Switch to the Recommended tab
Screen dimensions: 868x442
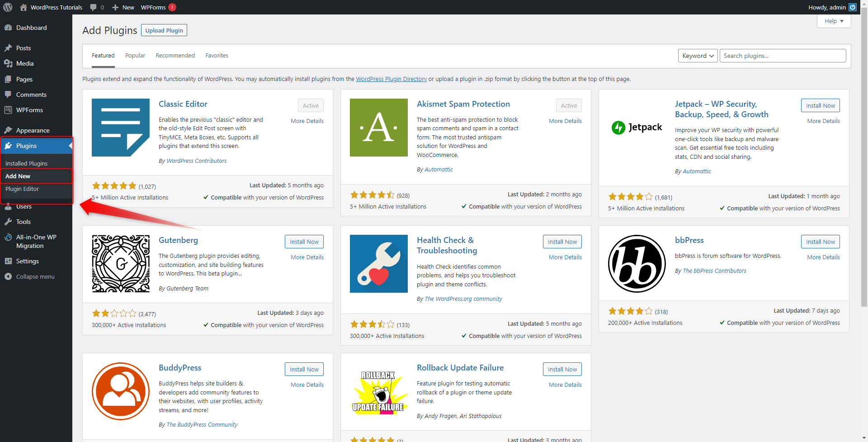pyautogui.click(x=175, y=56)
